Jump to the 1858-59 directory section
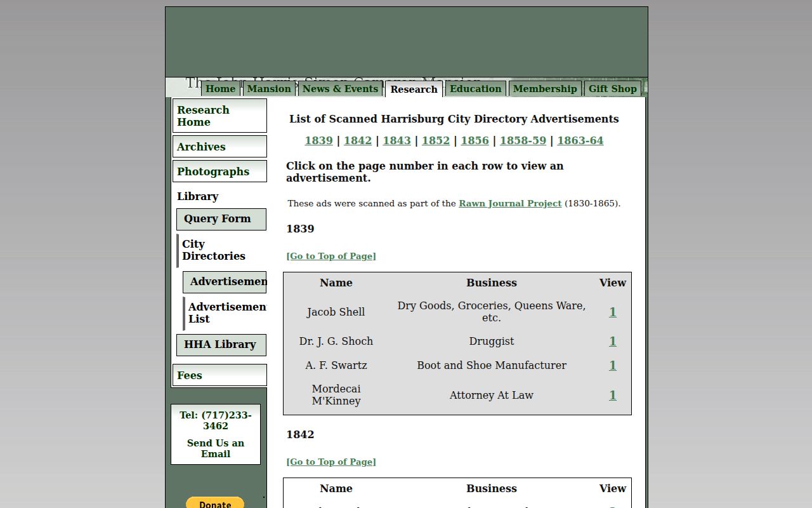Image resolution: width=812 pixels, height=508 pixels. click(523, 141)
